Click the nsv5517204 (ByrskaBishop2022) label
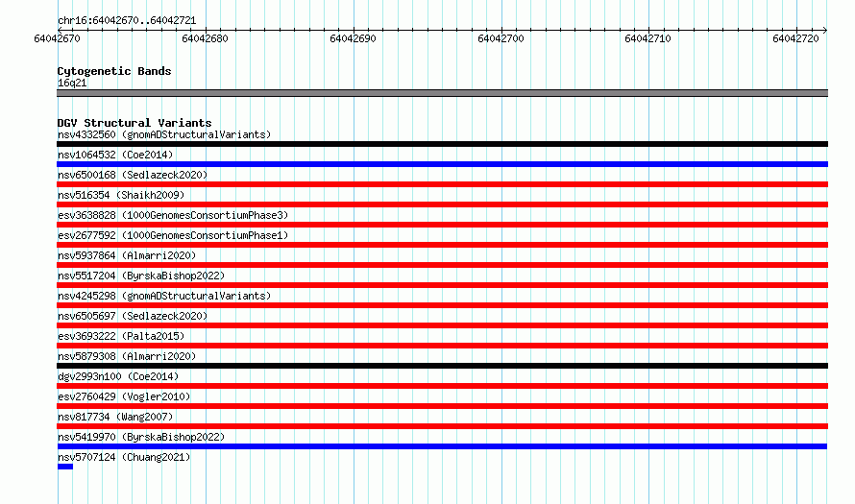 141,276
